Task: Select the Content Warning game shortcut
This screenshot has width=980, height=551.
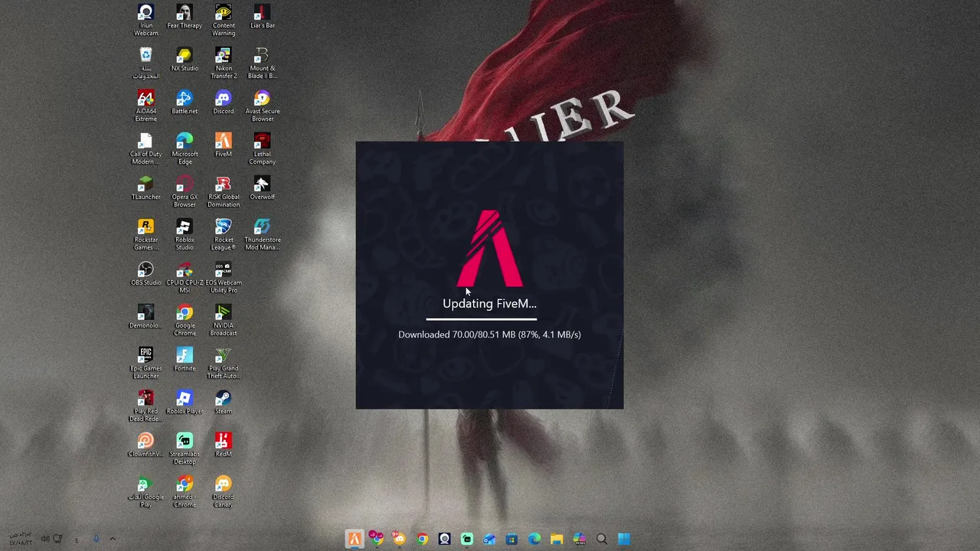Action: pyautogui.click(x=224, y=20)
